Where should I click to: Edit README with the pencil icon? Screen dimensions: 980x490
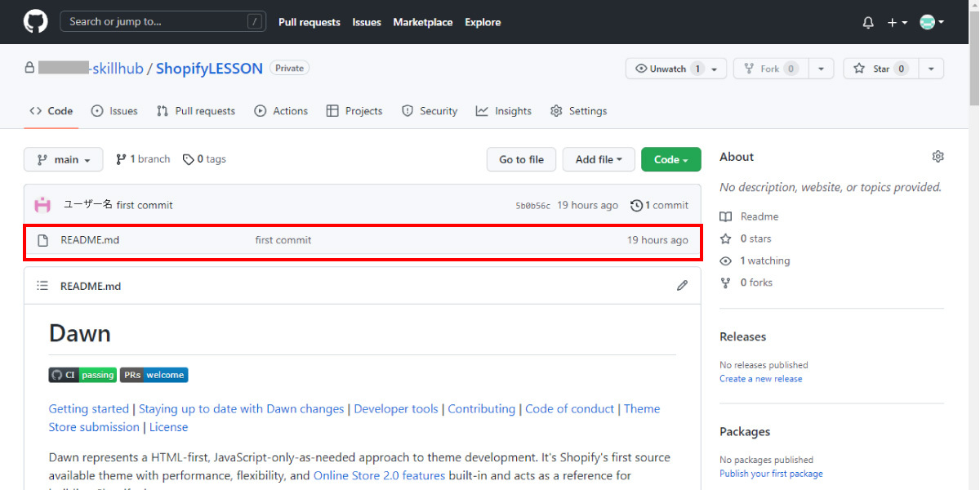[682, 286]
